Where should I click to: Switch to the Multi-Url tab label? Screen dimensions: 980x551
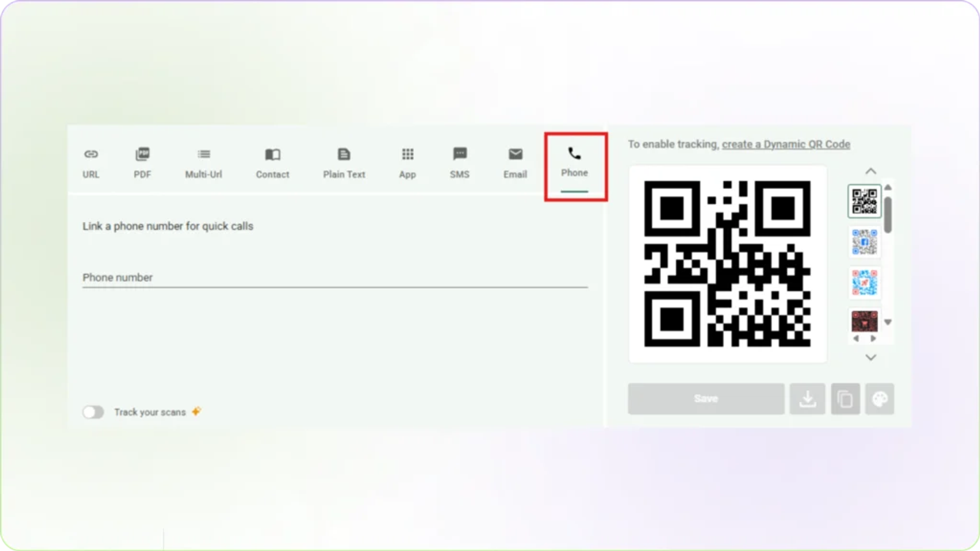click(204, 174)
